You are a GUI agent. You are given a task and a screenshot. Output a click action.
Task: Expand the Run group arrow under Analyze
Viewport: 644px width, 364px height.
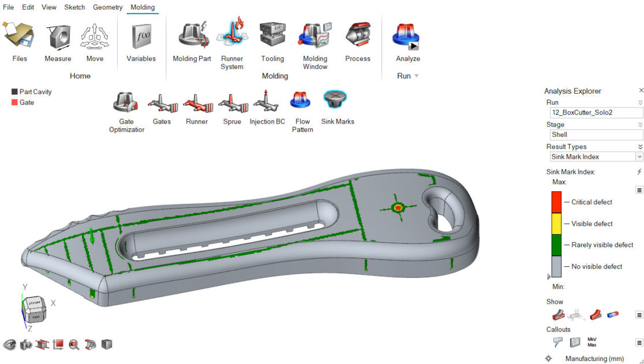click(x=417, y=76)
